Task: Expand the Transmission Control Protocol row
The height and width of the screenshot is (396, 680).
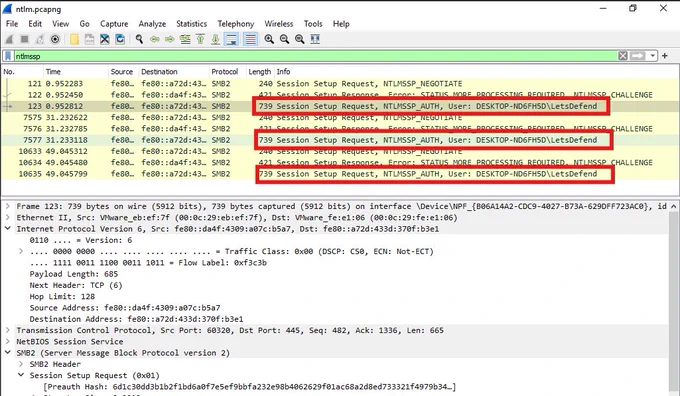Action: click(7, 331)
